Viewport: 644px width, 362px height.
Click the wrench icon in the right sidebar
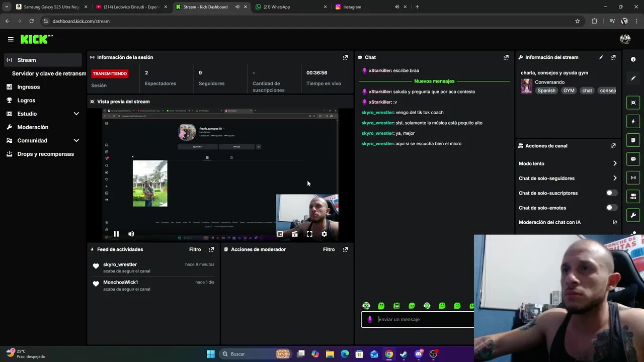[x=633, y=215]
